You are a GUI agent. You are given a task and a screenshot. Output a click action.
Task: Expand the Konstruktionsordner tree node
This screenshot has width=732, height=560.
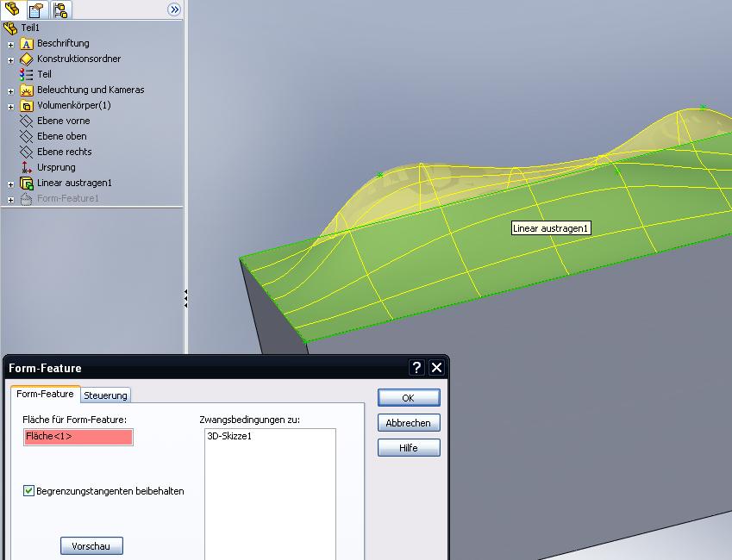click(x=10, y=60)
